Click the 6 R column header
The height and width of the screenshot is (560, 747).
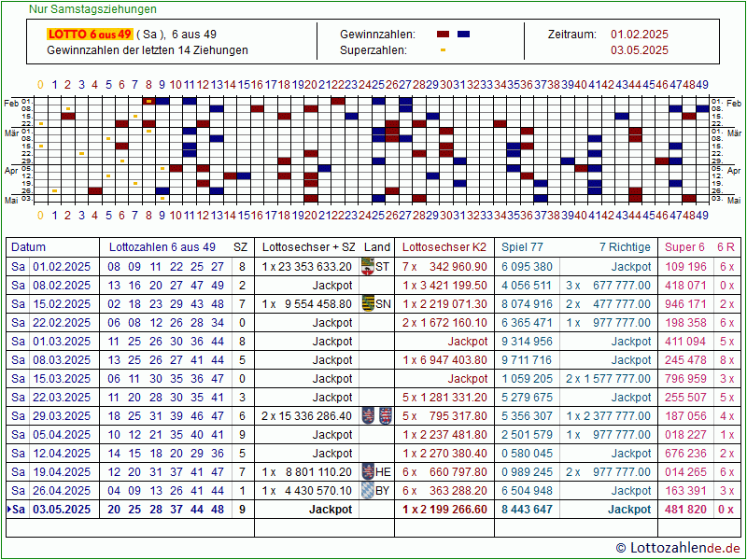[726, 247]
